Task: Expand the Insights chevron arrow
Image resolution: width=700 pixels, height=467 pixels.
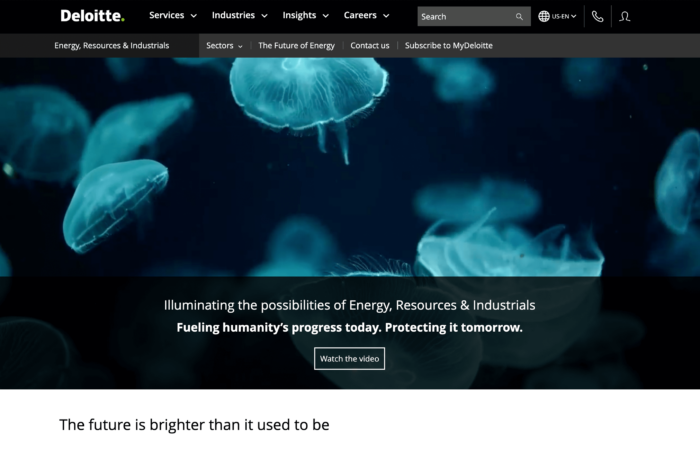Action: [x=325, y=16]
